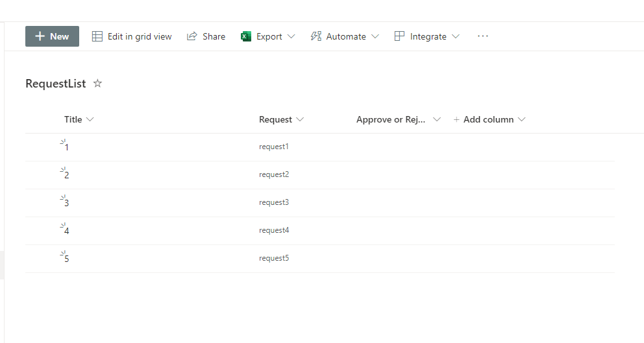Click the request5 cell
The image size is (644, 343).
[x=274, y=258]
